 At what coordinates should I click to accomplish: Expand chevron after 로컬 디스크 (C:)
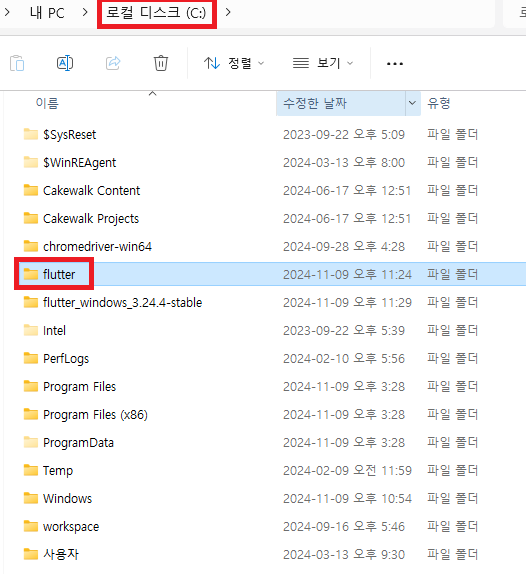[x=228, y=12]
